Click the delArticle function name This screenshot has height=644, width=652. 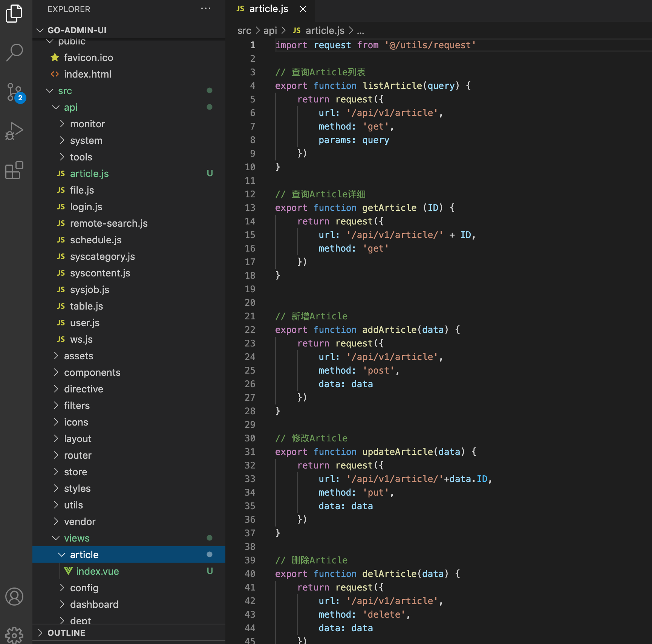(x=390, y=574)
